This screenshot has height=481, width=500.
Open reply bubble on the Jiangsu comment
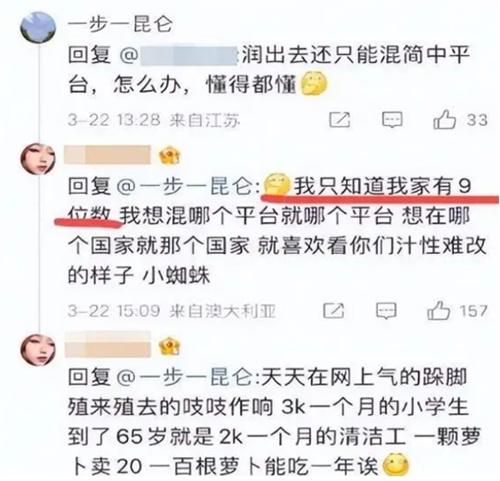click(392, 120)
